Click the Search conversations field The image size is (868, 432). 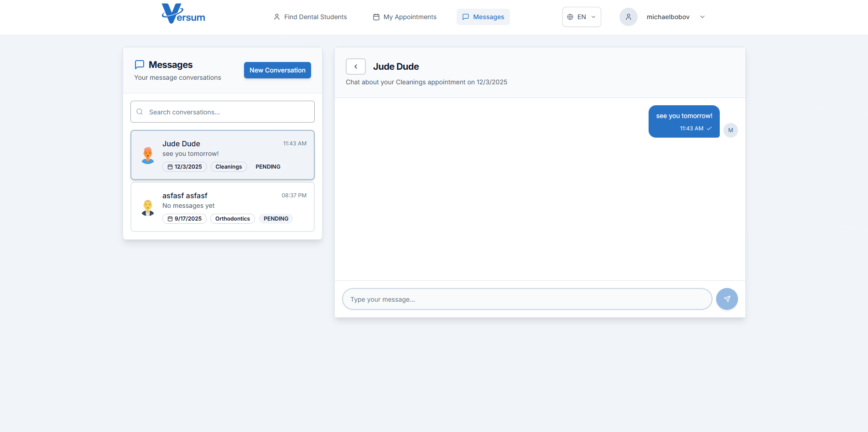click(x=223, y=112)
